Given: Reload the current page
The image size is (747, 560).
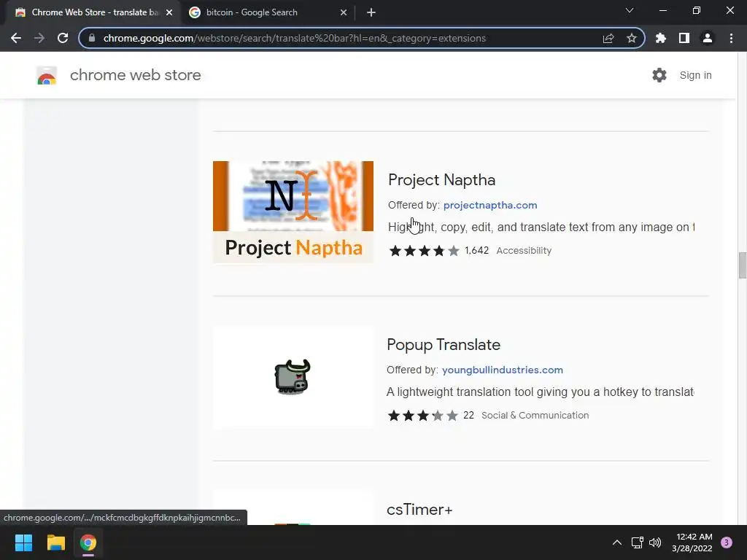Looking at the screenshot, I should (x=63, y=38).
